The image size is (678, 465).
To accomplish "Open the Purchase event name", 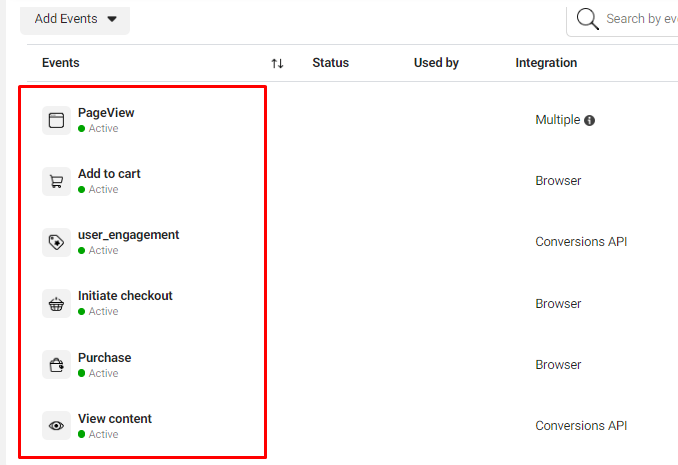I will click(104, 358).
